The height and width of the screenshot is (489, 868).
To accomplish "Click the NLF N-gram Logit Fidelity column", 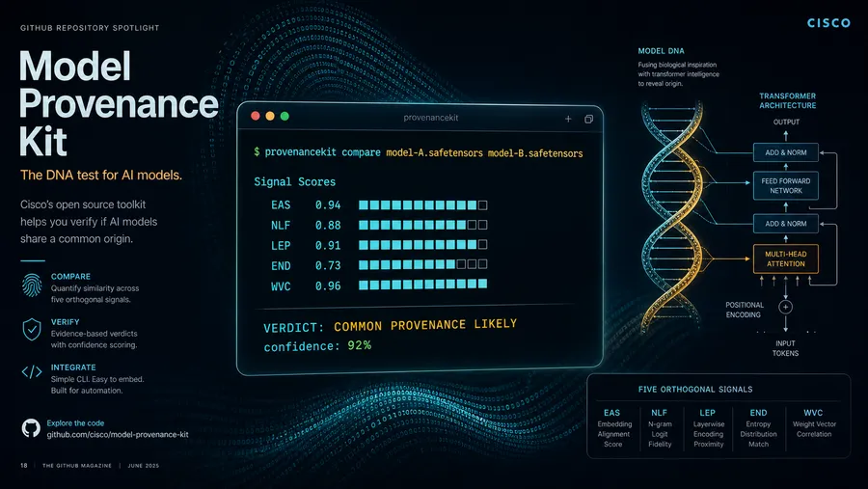I will (660, 428).
